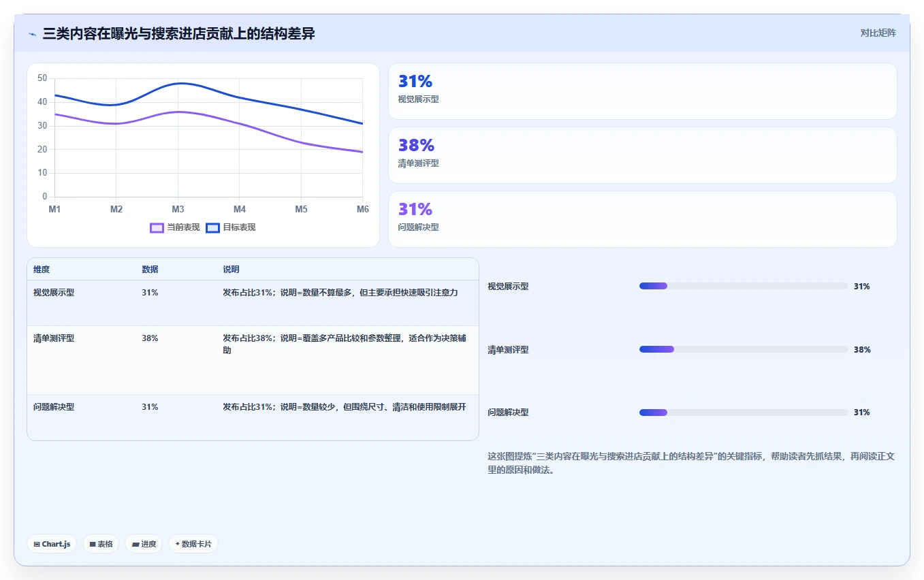
Task: Toggle the 当前表现 legend swatch
Action: (157, 227)
